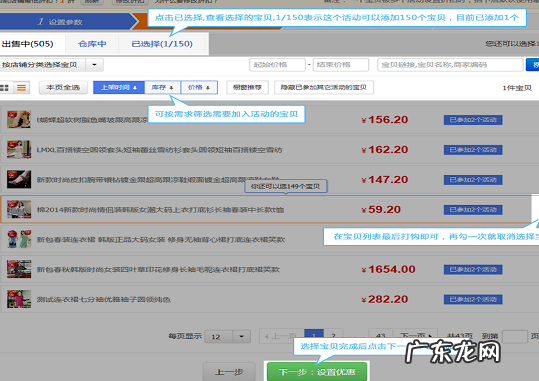Click 下一步：设置优惠 green button
The height and width of the screenshot is (381, 539).
(x=317, y=372)
